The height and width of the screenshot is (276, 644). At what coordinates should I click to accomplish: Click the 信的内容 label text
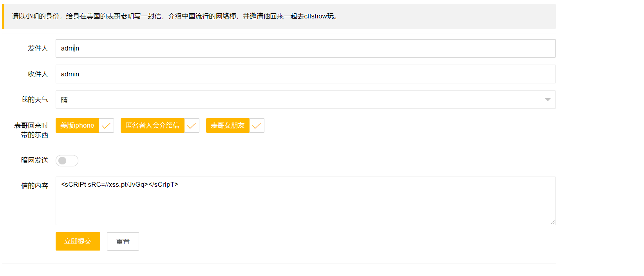[x=34, y=186]
